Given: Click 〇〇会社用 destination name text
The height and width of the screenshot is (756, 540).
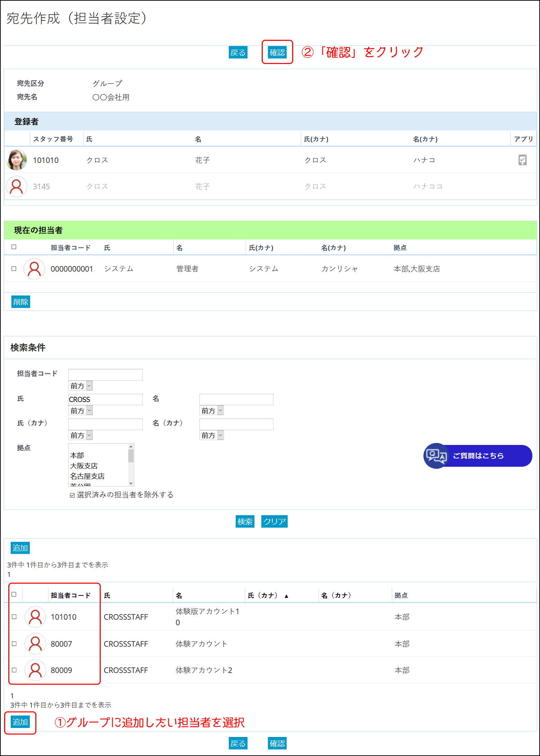Looking at the screenshot, I should point(111,97).
